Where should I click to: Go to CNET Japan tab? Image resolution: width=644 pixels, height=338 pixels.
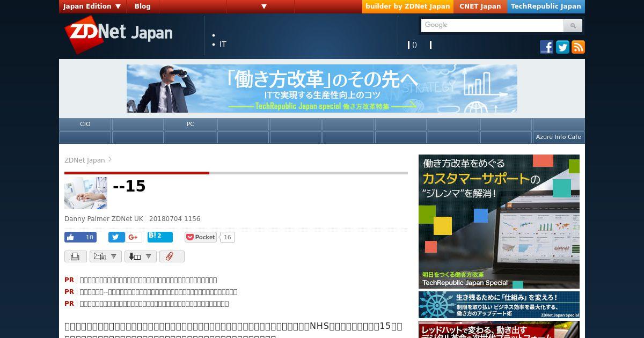tap(480, 6)
